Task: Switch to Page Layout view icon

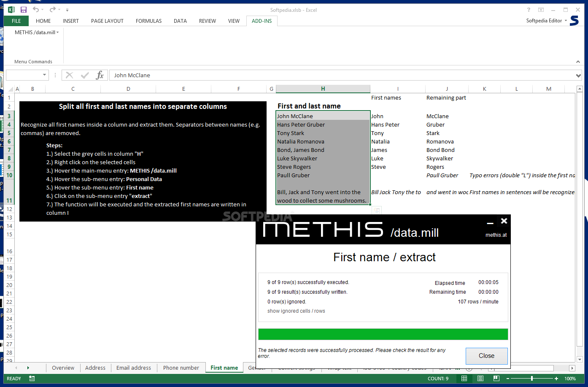Action: pyautogui.click(x=480, y=379)
